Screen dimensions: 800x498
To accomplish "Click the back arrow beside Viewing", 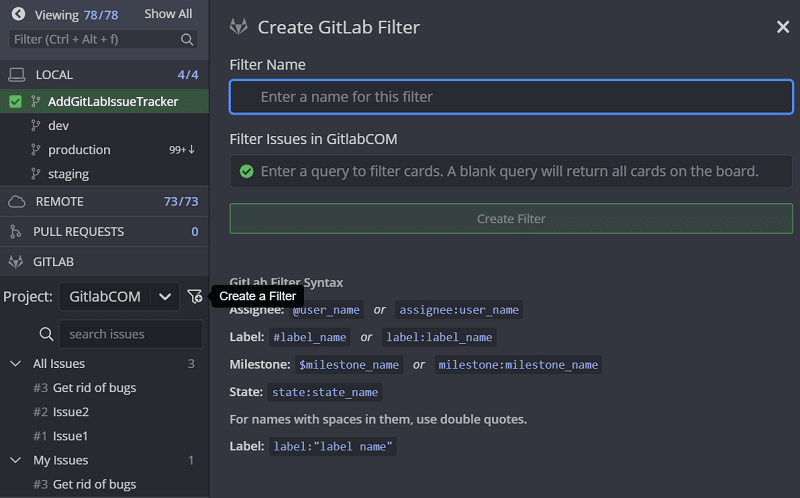I will pos(17,14).
